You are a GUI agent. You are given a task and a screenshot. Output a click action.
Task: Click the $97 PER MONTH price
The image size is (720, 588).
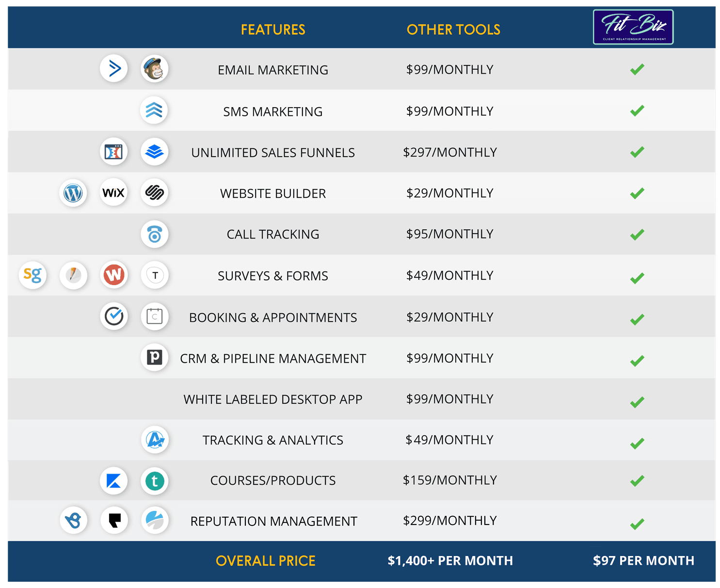coord(643,561)
